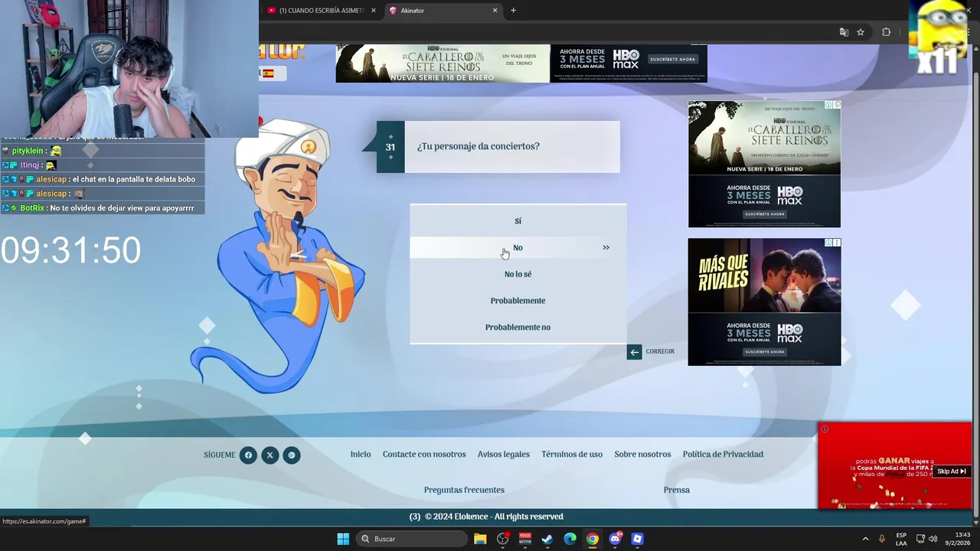The height and width of the screenshot is (551, 980).
Task: Open 'Preguntas frecuentes' link
Action: point(464,490)
